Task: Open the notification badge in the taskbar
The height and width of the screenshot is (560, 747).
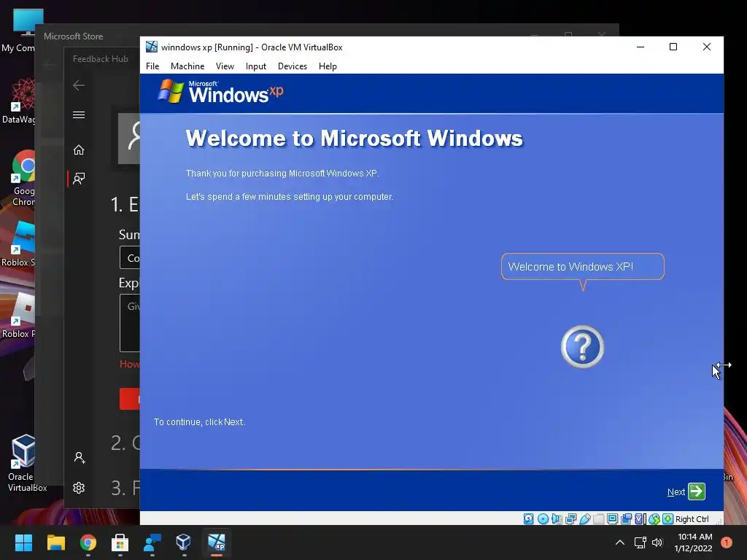Action: 727,542
